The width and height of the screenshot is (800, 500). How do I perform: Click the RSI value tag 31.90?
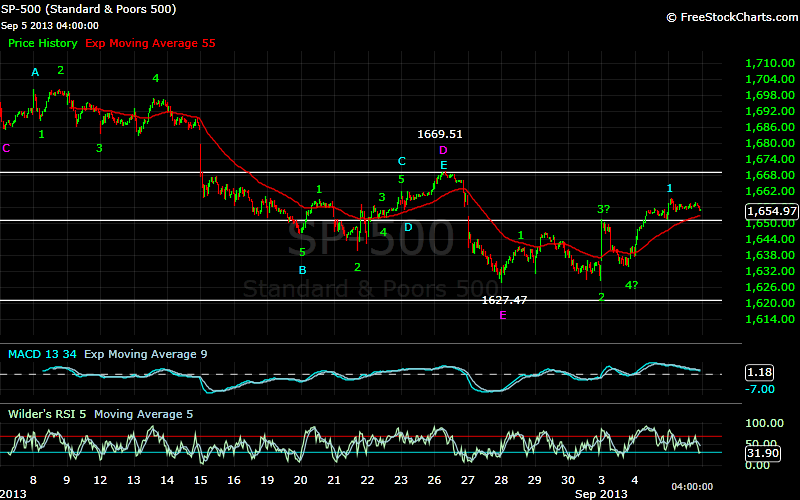pyautogui.click(x=763, y=453)
